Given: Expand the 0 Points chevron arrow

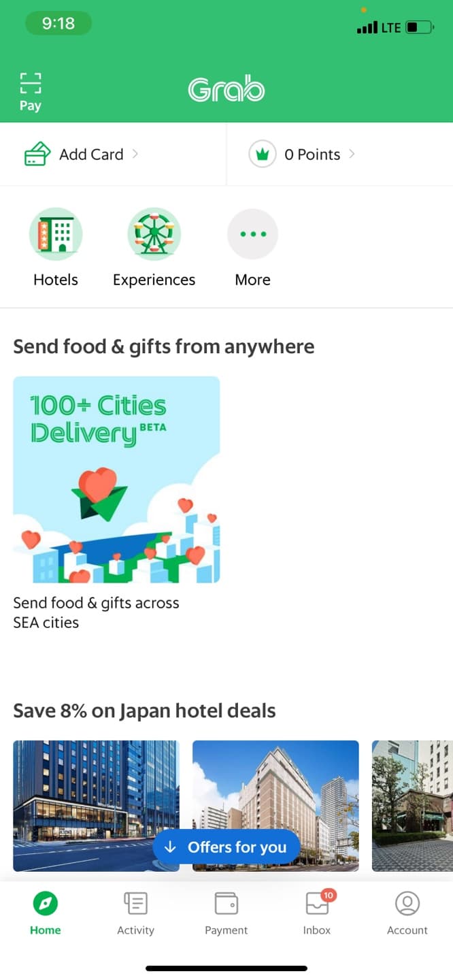Looking at the screenshot, I should [352, 154].
